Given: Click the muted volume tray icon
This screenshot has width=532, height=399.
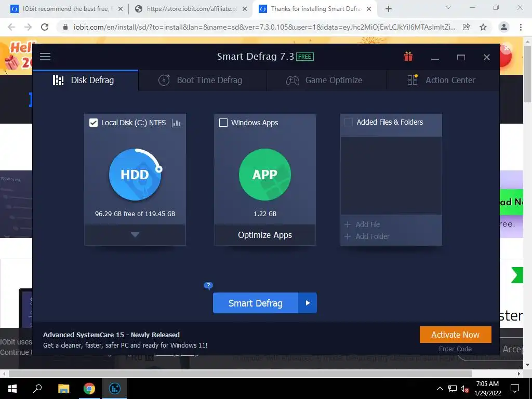Looking at the screenshot, I should click(465, 389).
